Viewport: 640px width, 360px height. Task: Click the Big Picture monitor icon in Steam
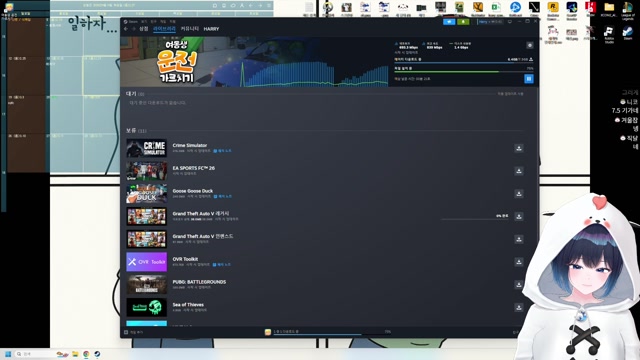(x=510, y=22)
